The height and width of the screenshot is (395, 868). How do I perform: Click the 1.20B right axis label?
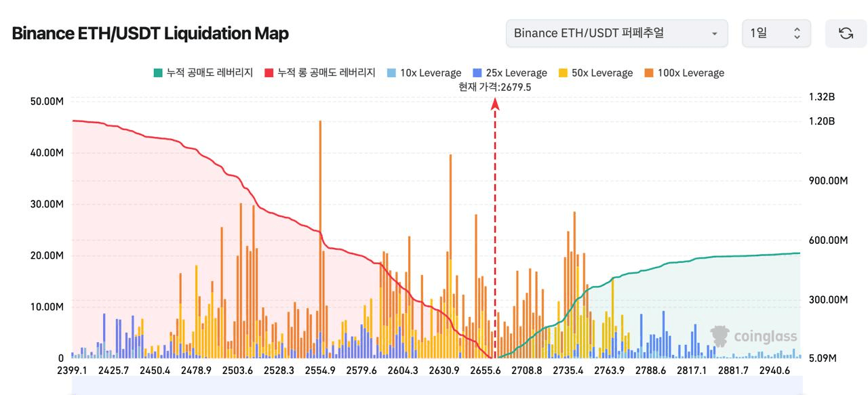point(822,121)
